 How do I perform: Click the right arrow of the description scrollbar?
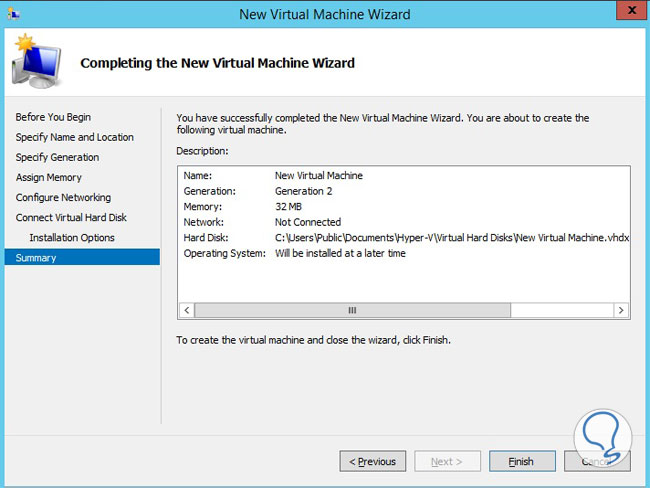pyautogui.click(x=621, y=311)
